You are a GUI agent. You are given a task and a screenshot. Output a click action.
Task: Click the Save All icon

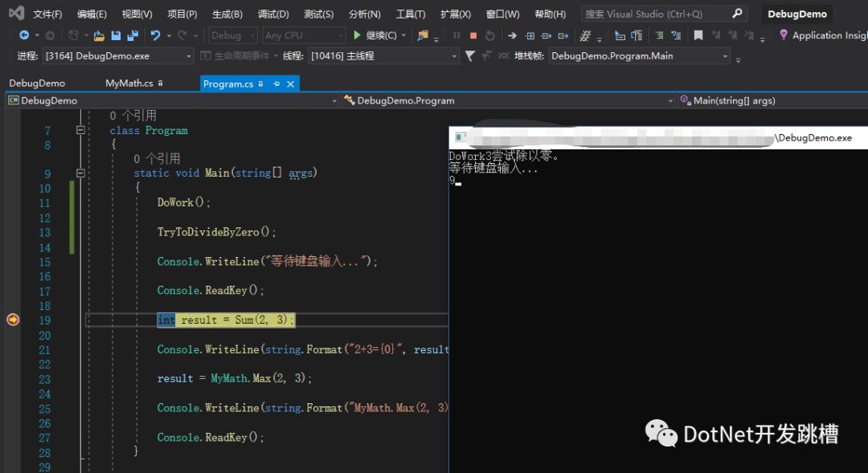pyautogui.click(x=133, y=36)
